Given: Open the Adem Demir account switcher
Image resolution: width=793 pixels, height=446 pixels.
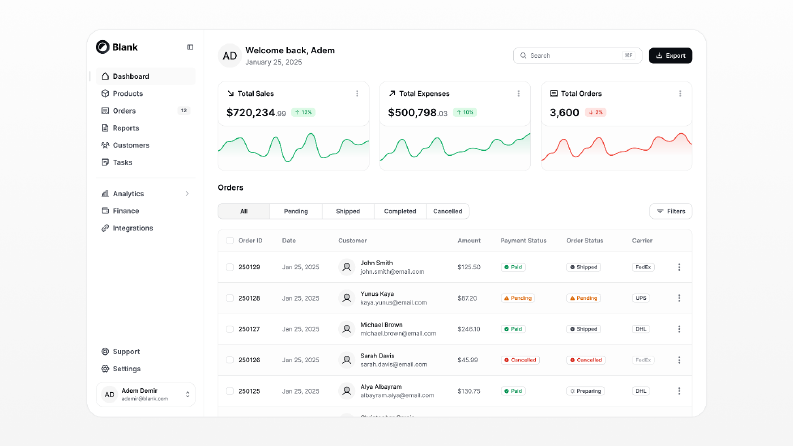Looking at the screenshot, I should pyautogui.click(x=146, y=394).
